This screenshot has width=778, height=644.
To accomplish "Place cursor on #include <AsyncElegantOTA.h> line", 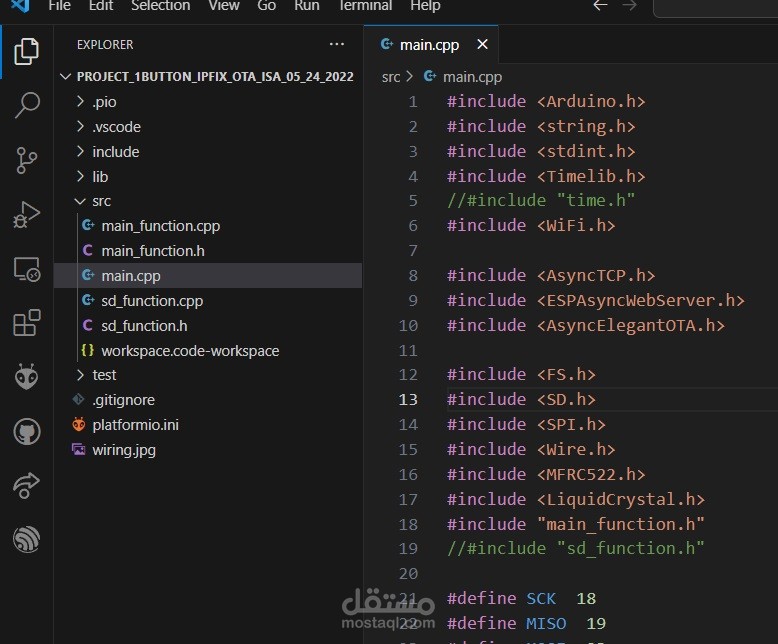I will click(x=585, y=325).
